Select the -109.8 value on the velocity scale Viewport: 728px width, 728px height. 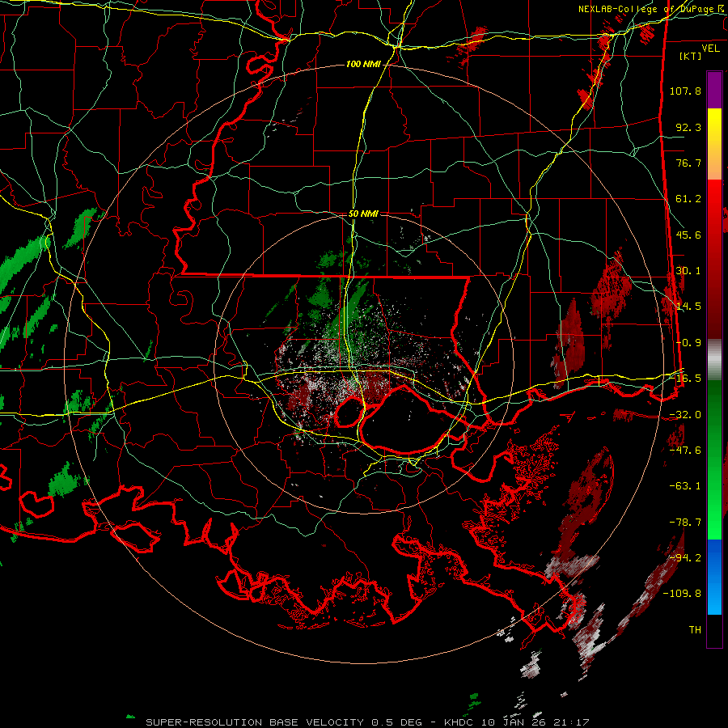point(682,594)
